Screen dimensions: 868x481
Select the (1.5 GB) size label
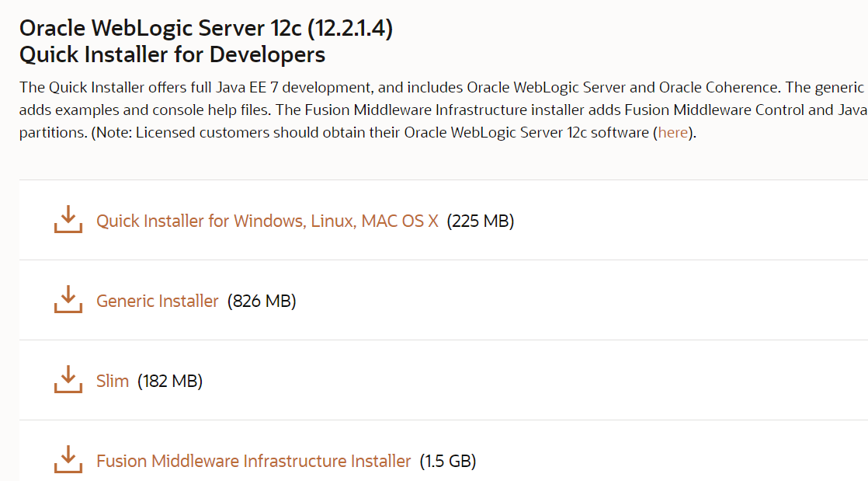coord(448,461)
